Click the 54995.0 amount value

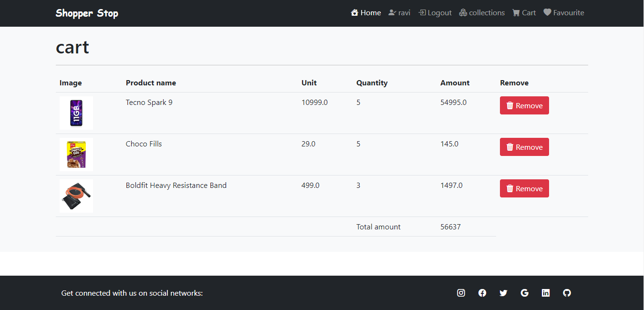click(453, 102)
